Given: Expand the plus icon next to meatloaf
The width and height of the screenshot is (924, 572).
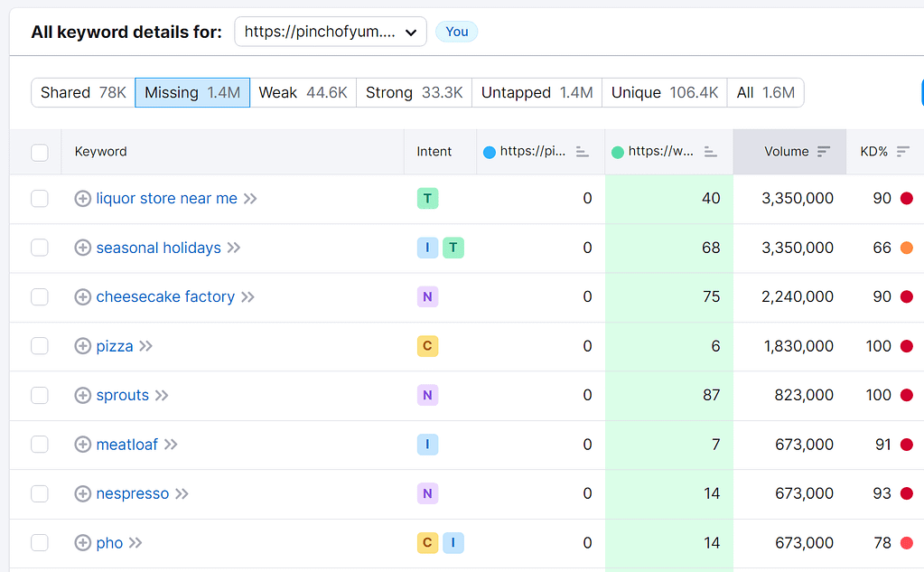Looking at the screenshot, I should coord(82,445).
